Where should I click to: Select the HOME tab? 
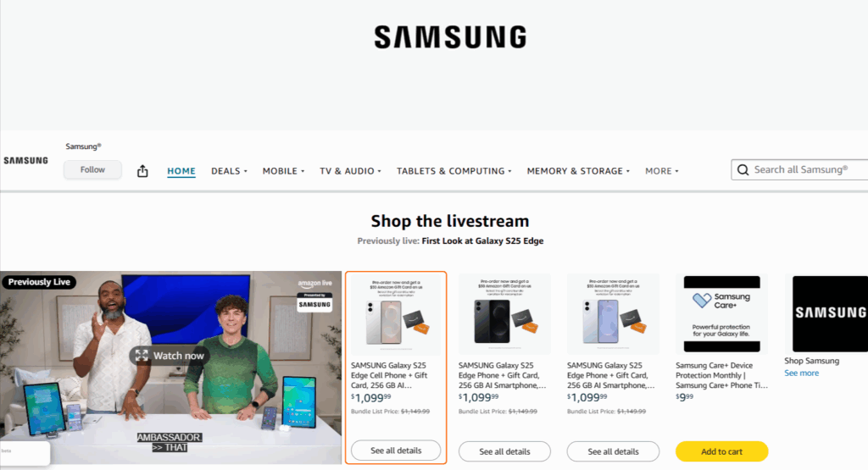point(181,171)
